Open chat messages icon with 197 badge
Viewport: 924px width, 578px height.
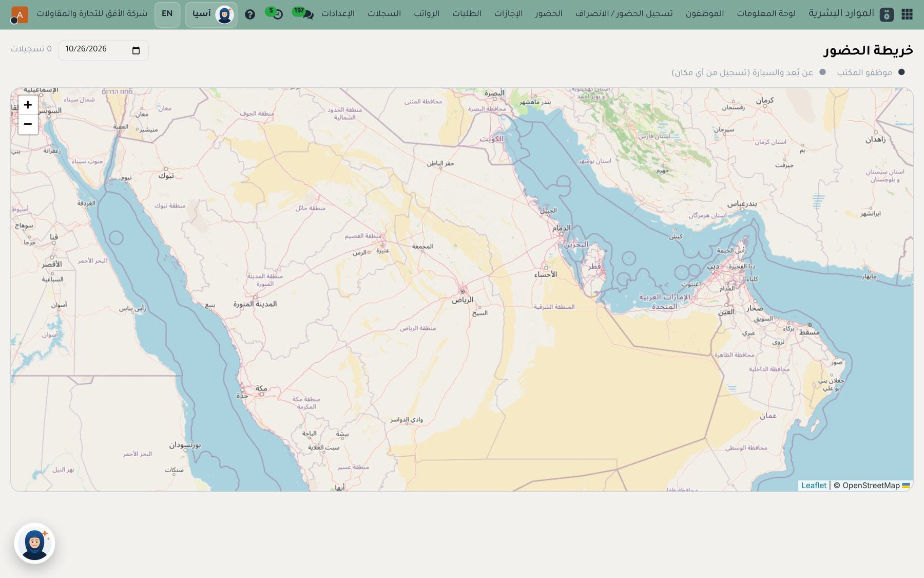pos(303,13)
